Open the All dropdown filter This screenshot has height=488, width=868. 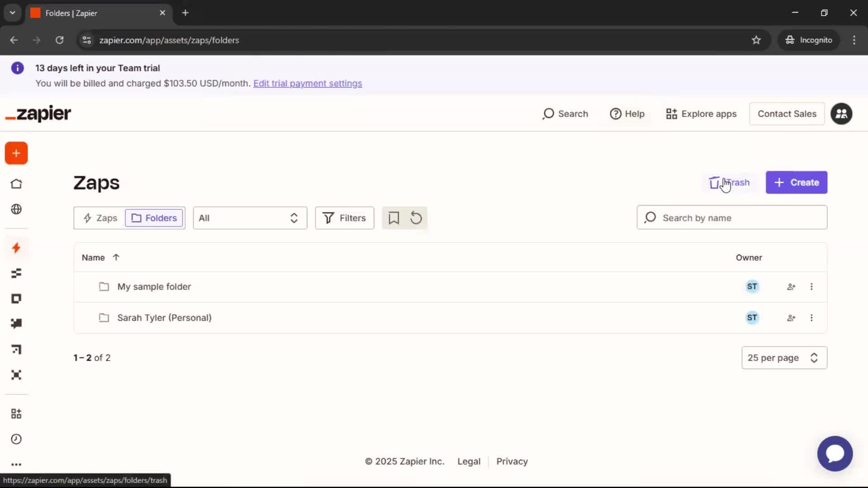point(250,218)
